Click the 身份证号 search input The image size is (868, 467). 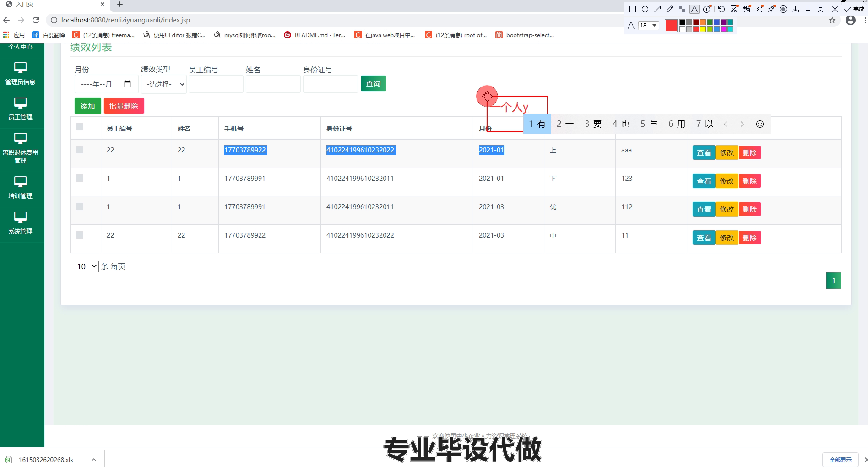point(331,84)
